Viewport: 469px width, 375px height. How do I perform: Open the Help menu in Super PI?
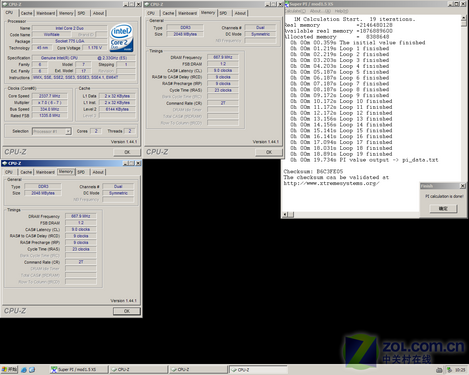click(x=341, y=11)
